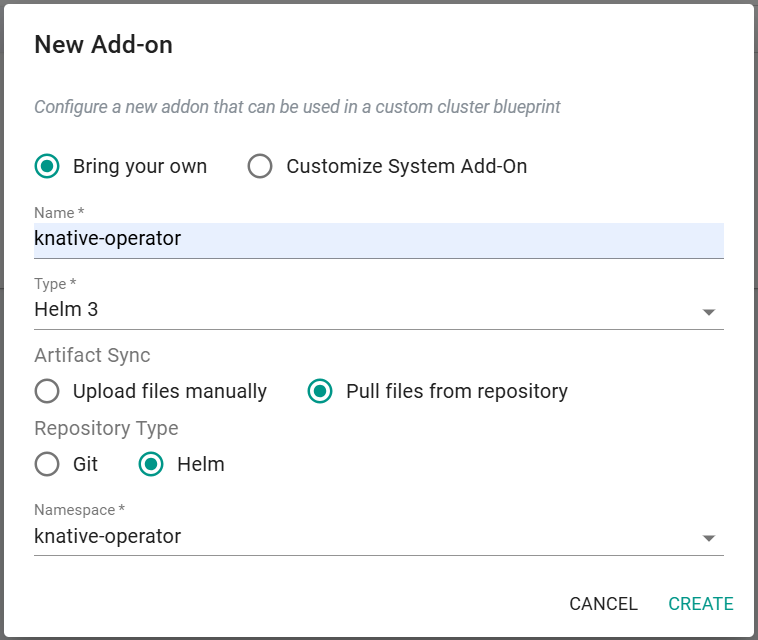Select Pull files from repository option
The height and width of the screenshot is (640, 758).
click(x=320, y=391)
